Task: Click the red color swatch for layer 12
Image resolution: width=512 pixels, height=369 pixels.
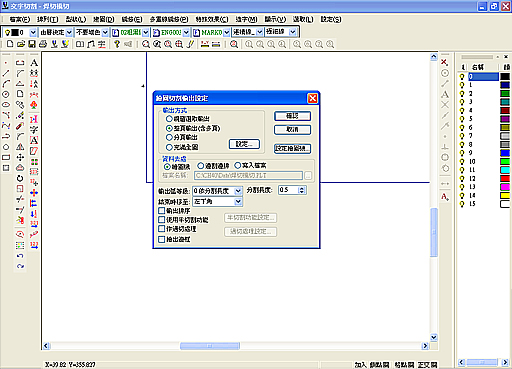Action: point(505,178)
